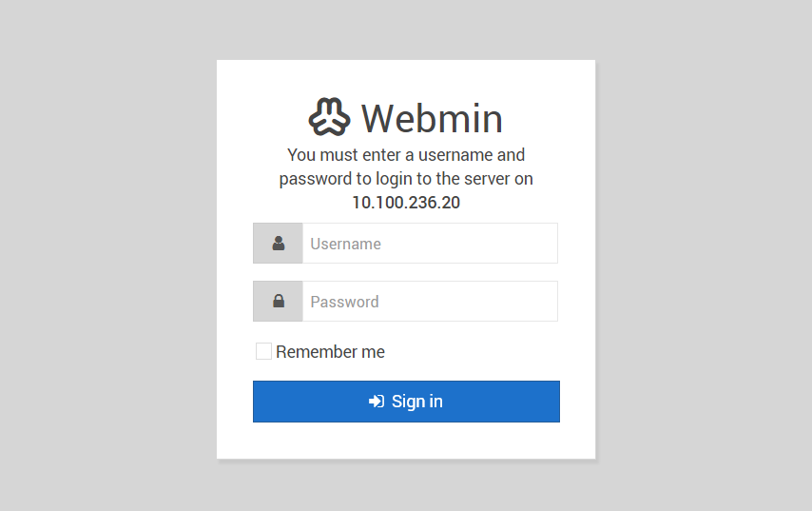Click the arrow icon inside Sign in button

tap(377, 402)
